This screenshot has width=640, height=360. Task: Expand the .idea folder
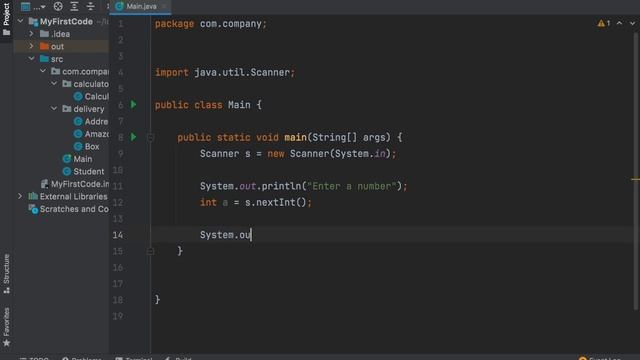31,34
